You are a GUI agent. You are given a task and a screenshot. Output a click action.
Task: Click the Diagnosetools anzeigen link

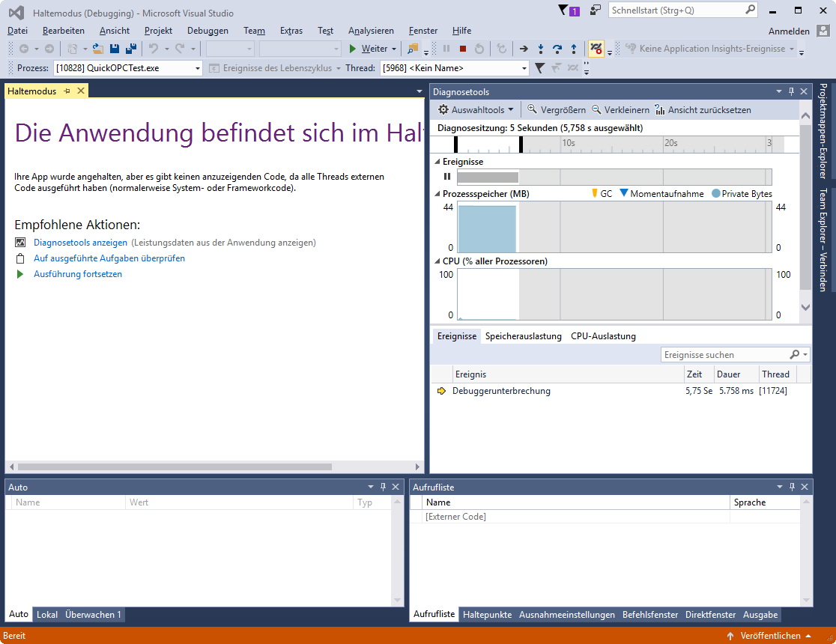tap(80, 243)
